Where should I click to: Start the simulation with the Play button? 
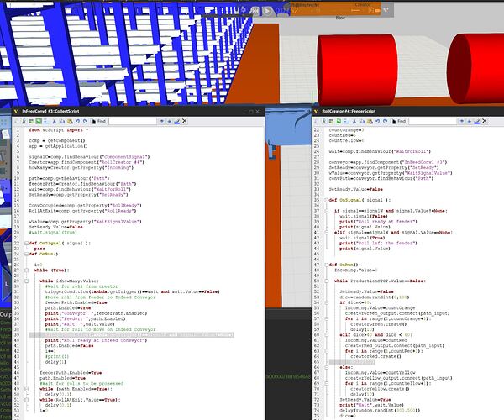point(267,11)
